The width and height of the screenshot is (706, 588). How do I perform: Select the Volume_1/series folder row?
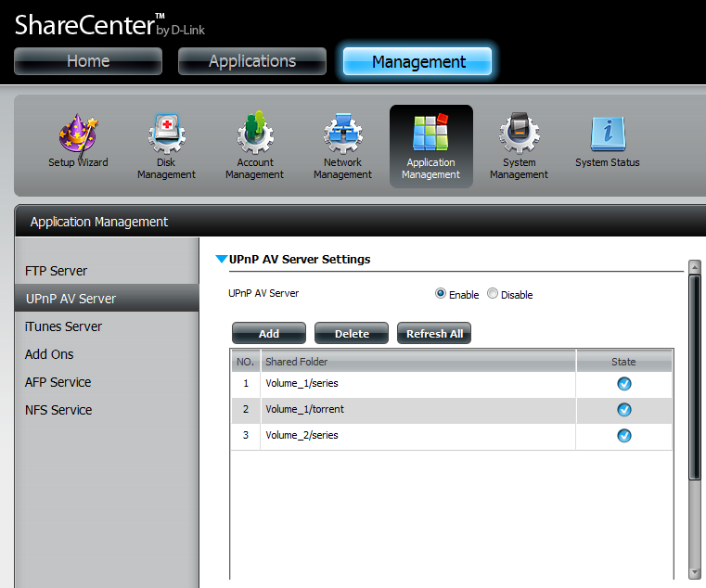click(x=452, y=384)
